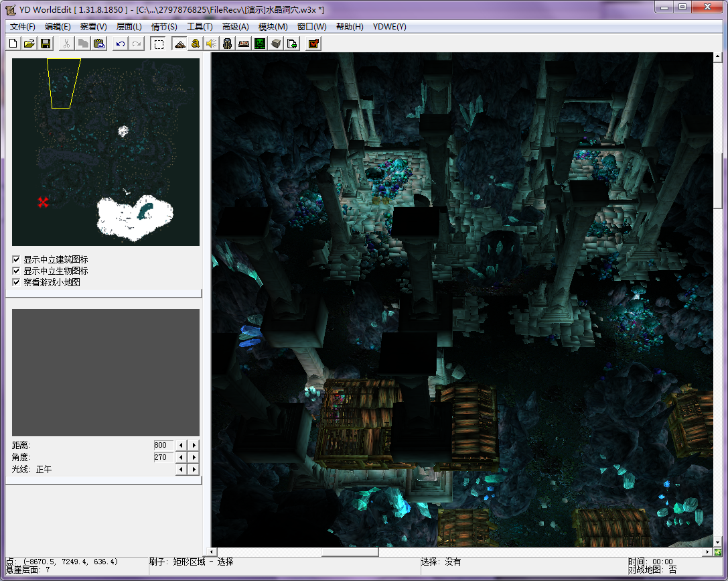The width and height of the screenshot is (728, 581).
Task: Open the Object Editor helmet icon
Action: (227, 44)
